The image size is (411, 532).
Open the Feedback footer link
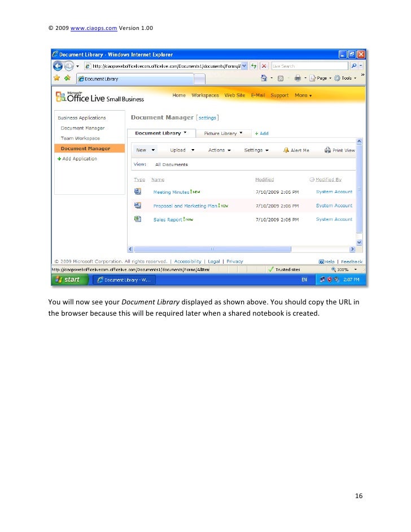point(352,261)
